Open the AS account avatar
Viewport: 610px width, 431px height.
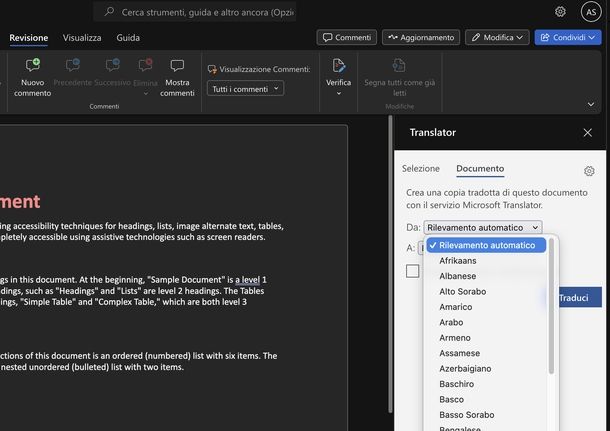[591, 12]
